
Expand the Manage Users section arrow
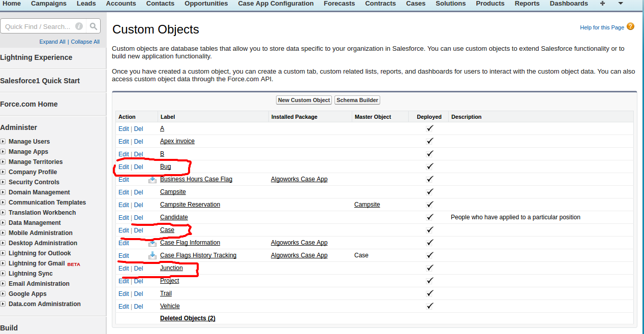click(x=3, y=142)
